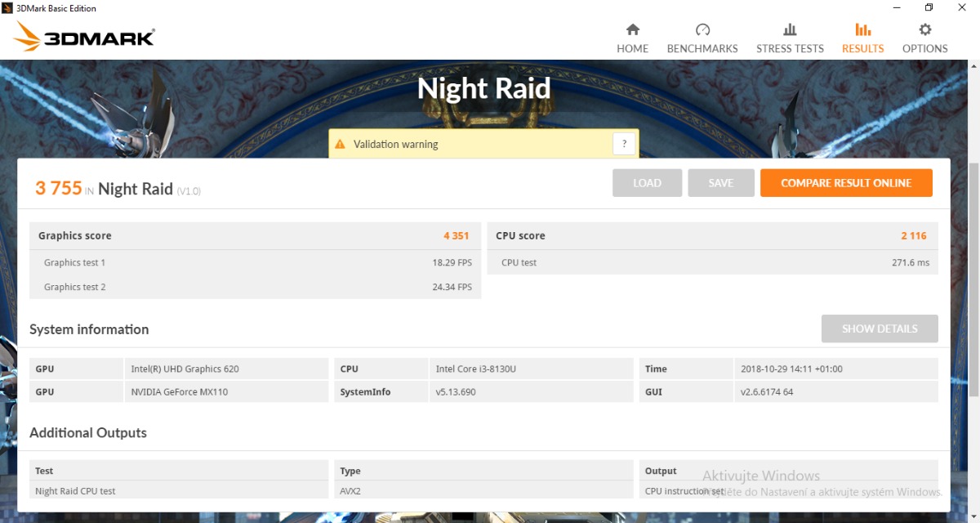The image size is (980, 523).
Task: Show details of system information
Action: click(x=879, y=329)
